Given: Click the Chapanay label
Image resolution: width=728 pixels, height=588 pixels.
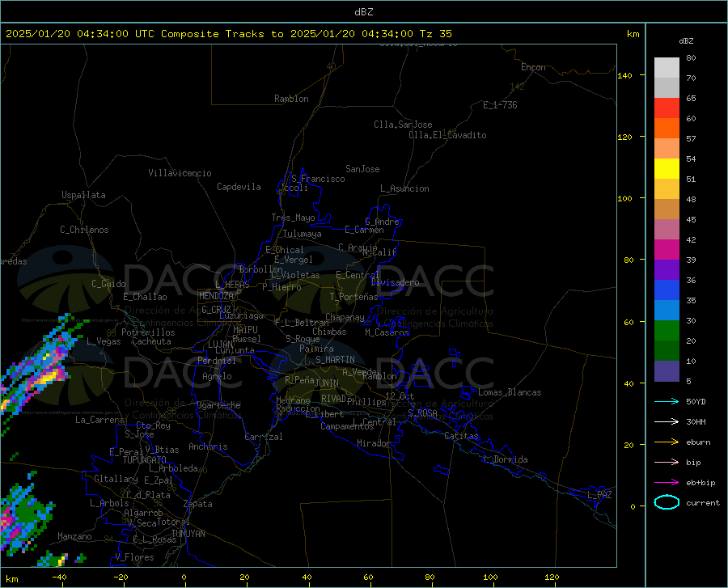Looking at the screenshot, I should [345, 317].
